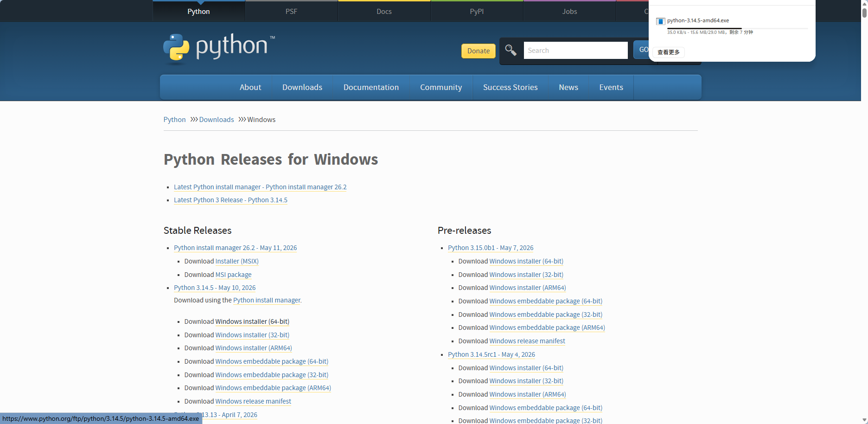Open the Success Stories navigation menu
This screenshot has width=868, height=424.
pos(511,87)
